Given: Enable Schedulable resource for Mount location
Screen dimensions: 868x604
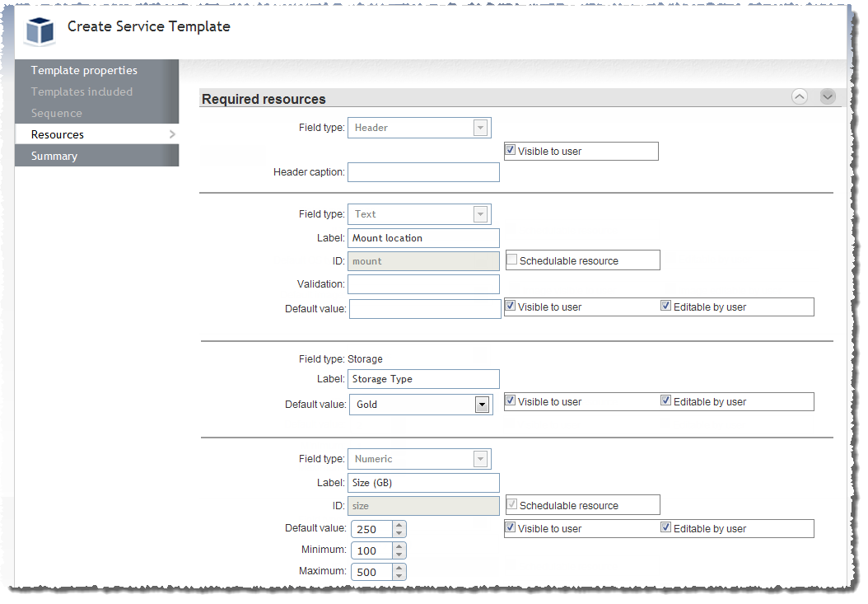Looking at the screenshot, I should pyautogui.click(x=512, y=260).
